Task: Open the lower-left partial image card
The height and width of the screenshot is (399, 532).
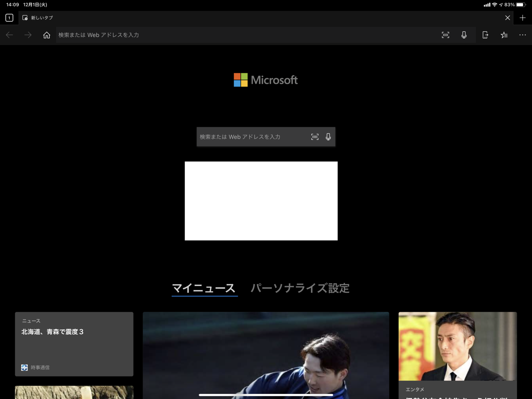Action: coord(74,393)
